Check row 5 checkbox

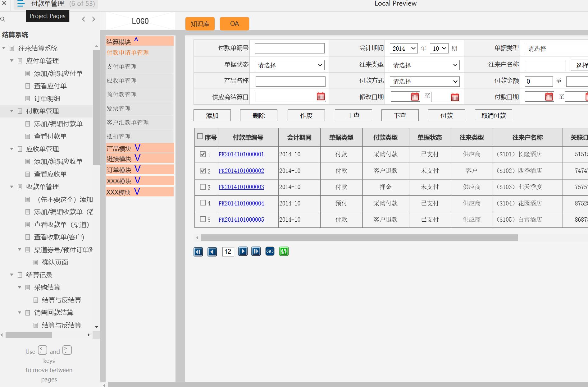tap(203, 219)
